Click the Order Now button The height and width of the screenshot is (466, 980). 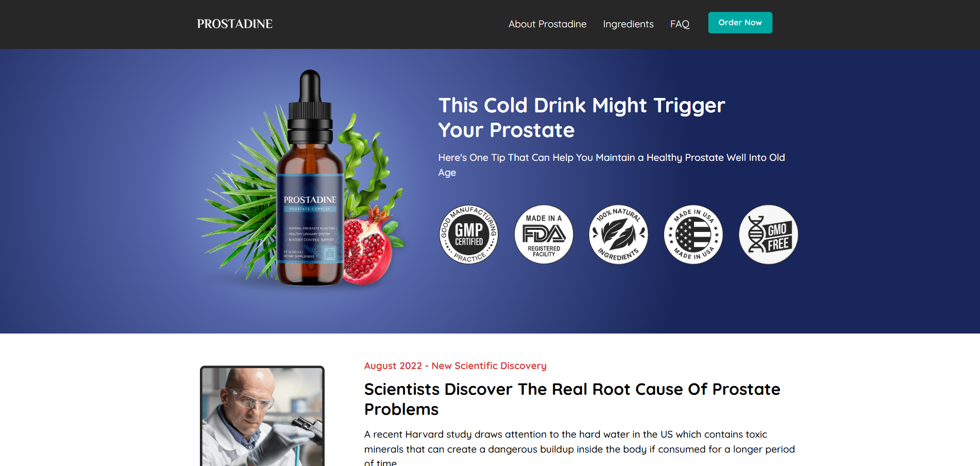[740, 23]
